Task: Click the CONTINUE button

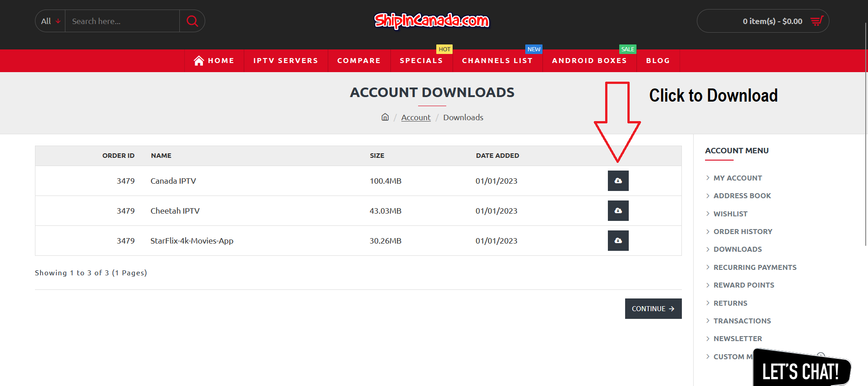Action: tap(653, 308)
